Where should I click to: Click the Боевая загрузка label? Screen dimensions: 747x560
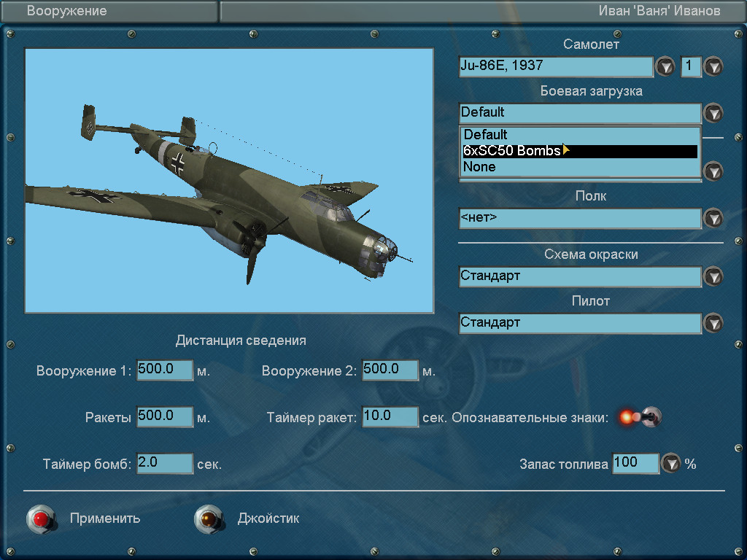[591, 91]
